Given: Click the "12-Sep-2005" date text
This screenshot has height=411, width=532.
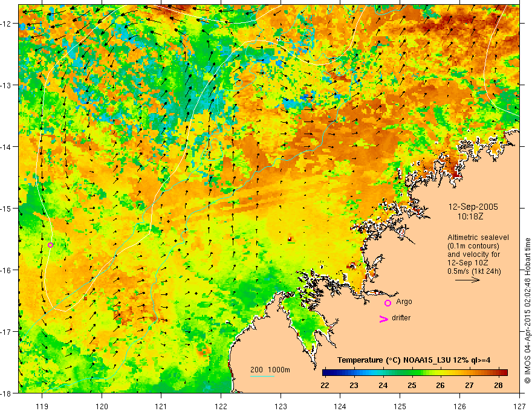Looking at the screenshot, I should [x=473, y=207].
